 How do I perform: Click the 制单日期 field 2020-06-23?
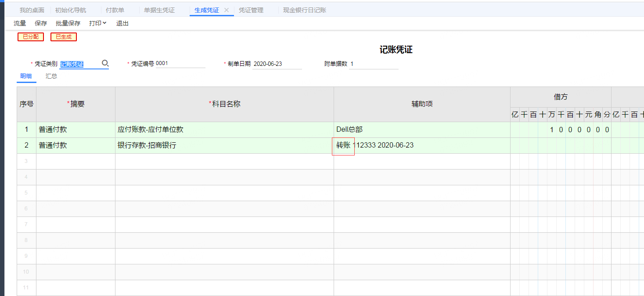click(277, 64)
